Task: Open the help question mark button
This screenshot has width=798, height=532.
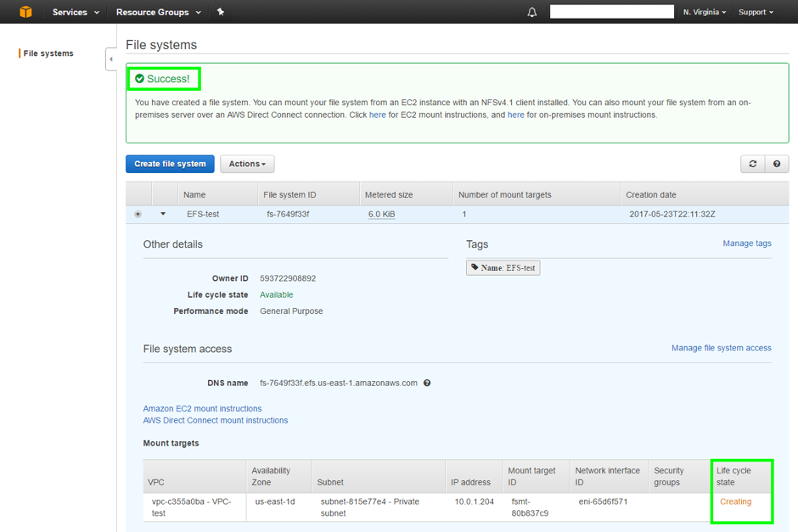Action: (777, 164)
